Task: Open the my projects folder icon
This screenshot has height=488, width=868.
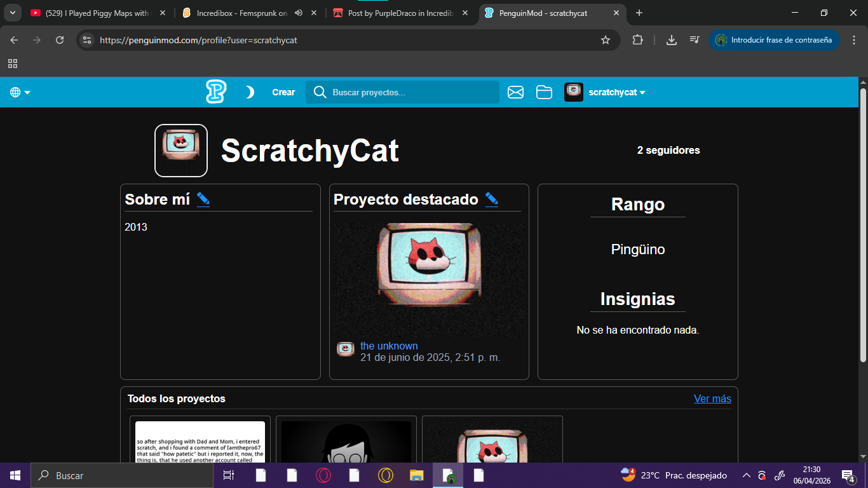Action: point(544,92)
